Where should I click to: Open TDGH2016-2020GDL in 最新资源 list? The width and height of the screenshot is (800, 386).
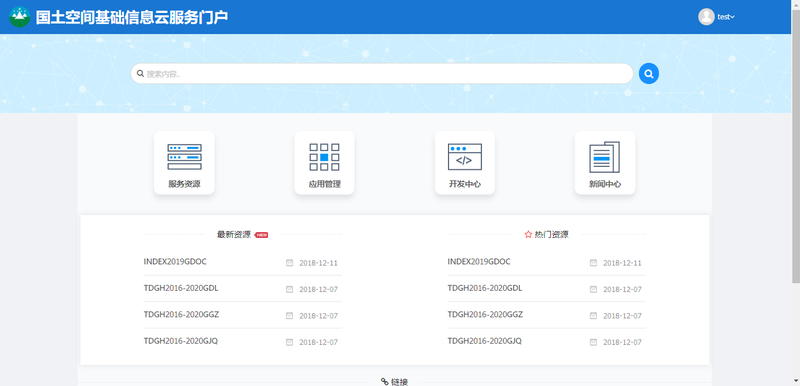(181, 288)
